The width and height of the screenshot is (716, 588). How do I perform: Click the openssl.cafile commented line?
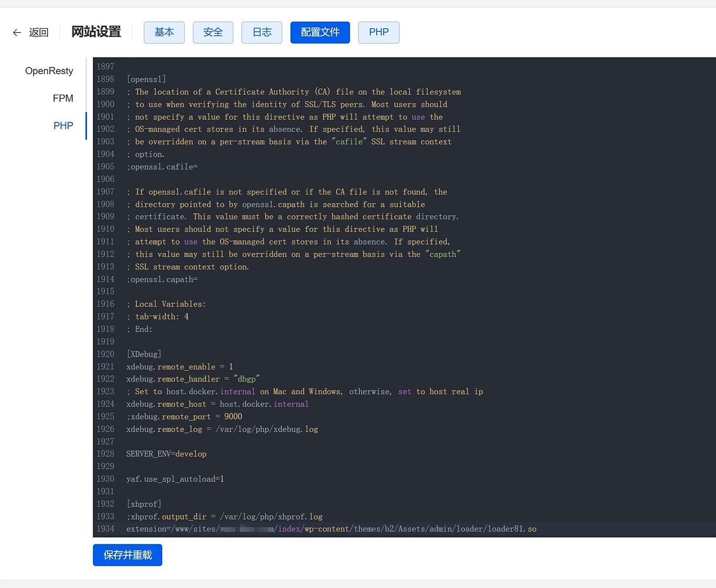[x=162, y=166]
